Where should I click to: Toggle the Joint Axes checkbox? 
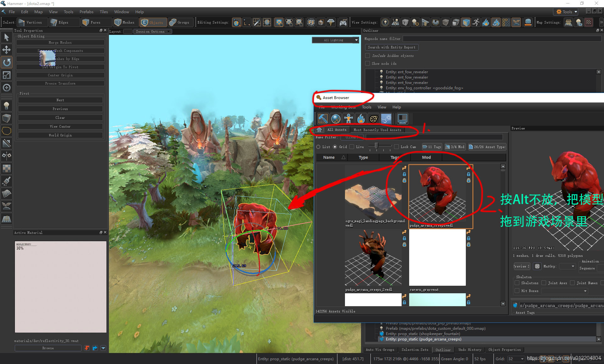(x=544, y=283)
